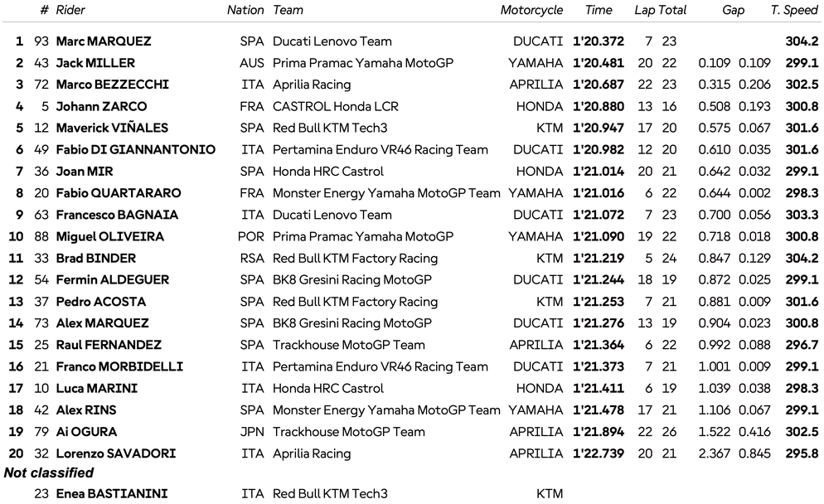This screenshot has width=824, height=504.
Task: Click the Time column header
Action: point(599,11)
